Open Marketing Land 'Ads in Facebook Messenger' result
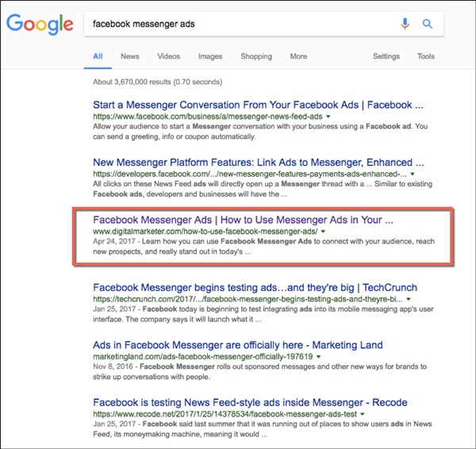The height and width of the screenshot is (449, 476). tap(238, 345)
